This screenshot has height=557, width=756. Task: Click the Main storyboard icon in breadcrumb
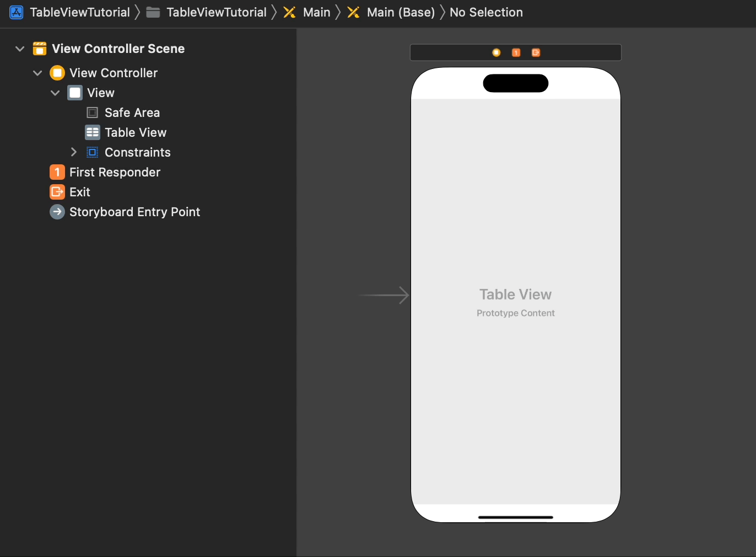tap(289, 12)
